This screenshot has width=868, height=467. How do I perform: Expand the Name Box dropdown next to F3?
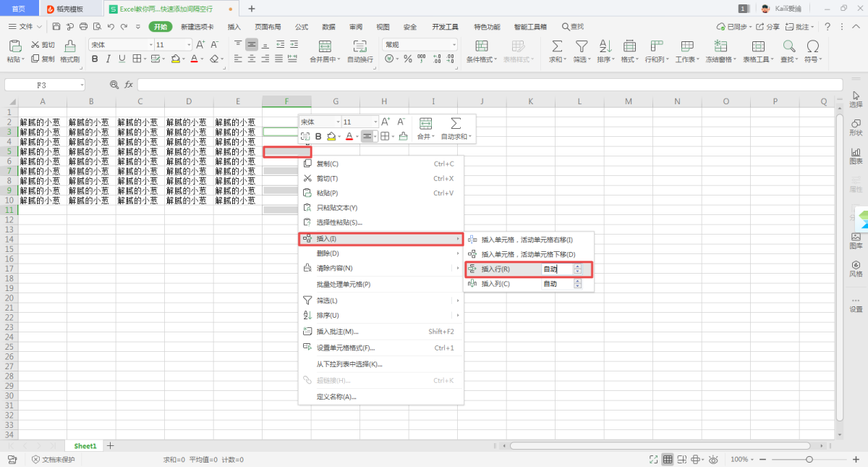tap(81, 85)
